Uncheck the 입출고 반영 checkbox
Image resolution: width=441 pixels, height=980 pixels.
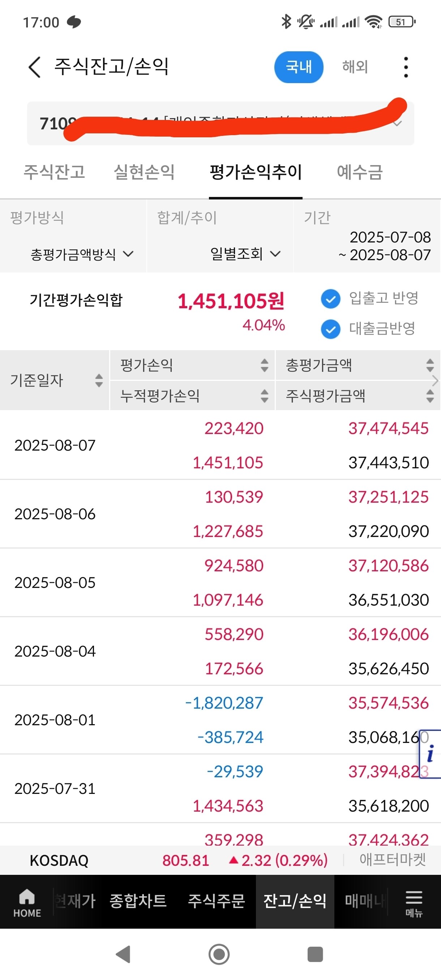[x=330, y=298]
